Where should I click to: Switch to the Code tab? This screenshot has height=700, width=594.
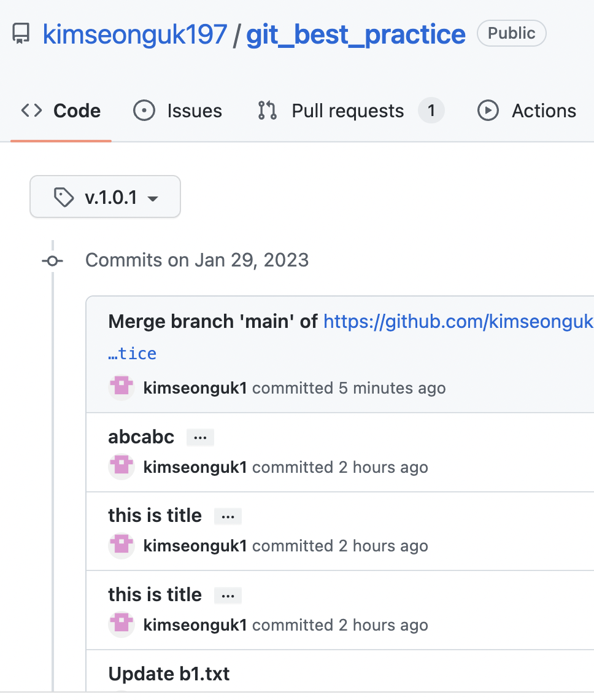click(x=61, y=111)
